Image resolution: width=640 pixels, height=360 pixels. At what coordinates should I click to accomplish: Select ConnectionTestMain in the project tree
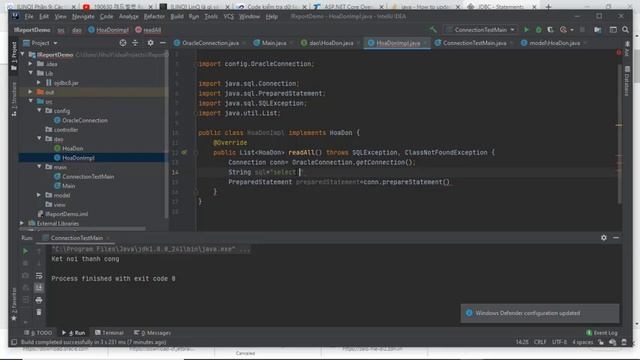click(88, 176)
